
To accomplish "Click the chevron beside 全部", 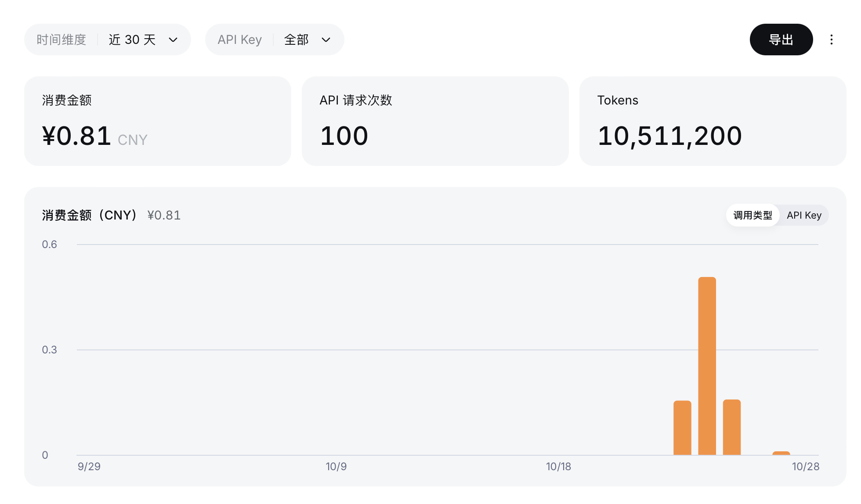I will coord(326,40).
